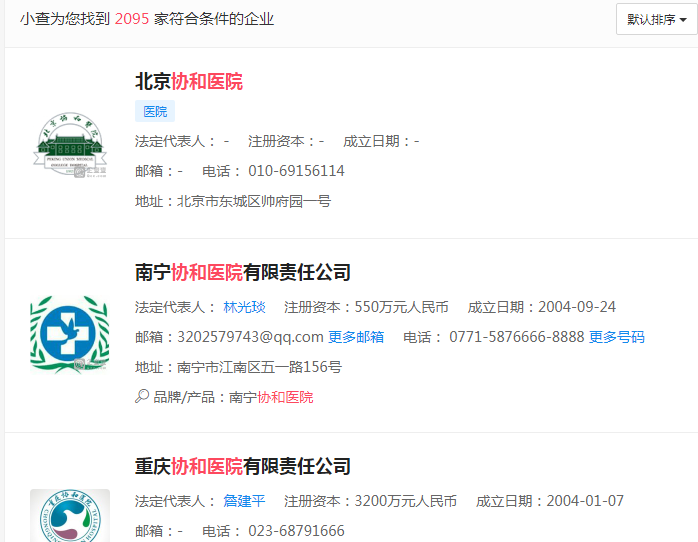Click phone number 010-69156114
This screenshot has width=698, height=542.
coord(296,171)
